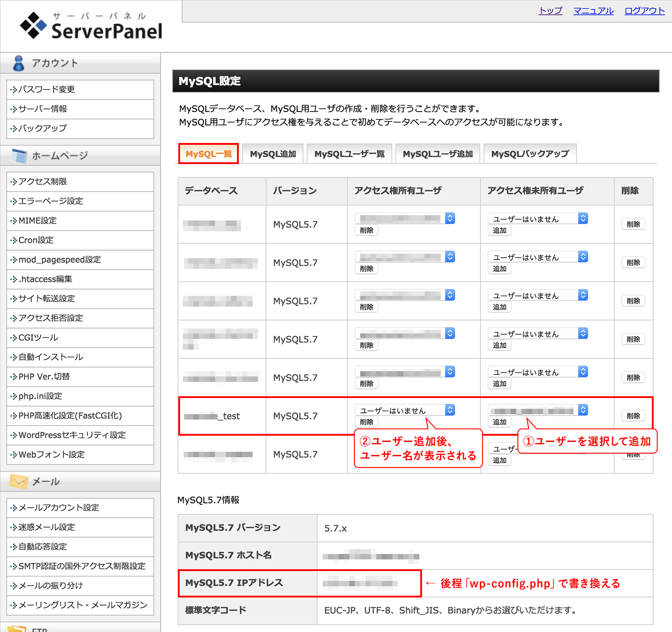The height and width of the screenshot is (632, 672).
Task: Switch to the MySQLバックアップ tab
Action: 530,154
